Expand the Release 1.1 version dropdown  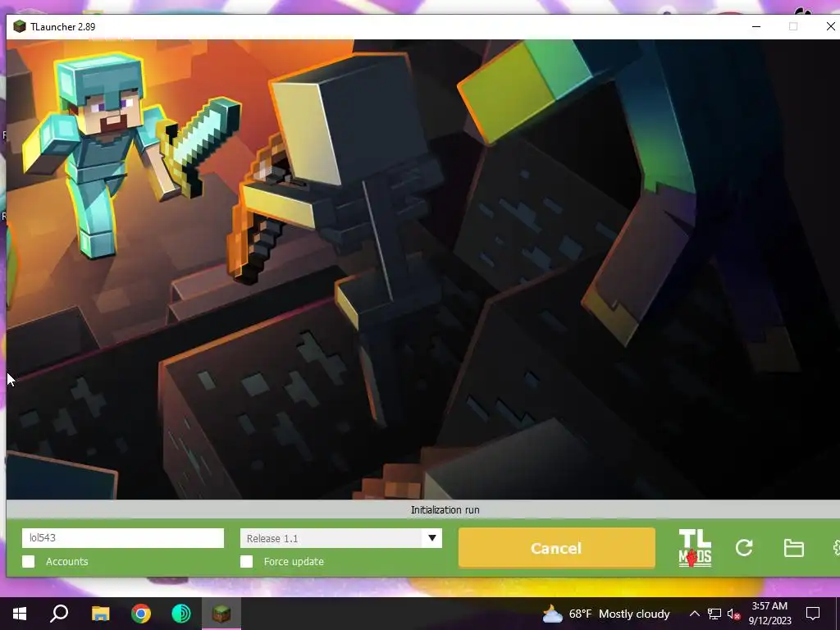[341, 538]
